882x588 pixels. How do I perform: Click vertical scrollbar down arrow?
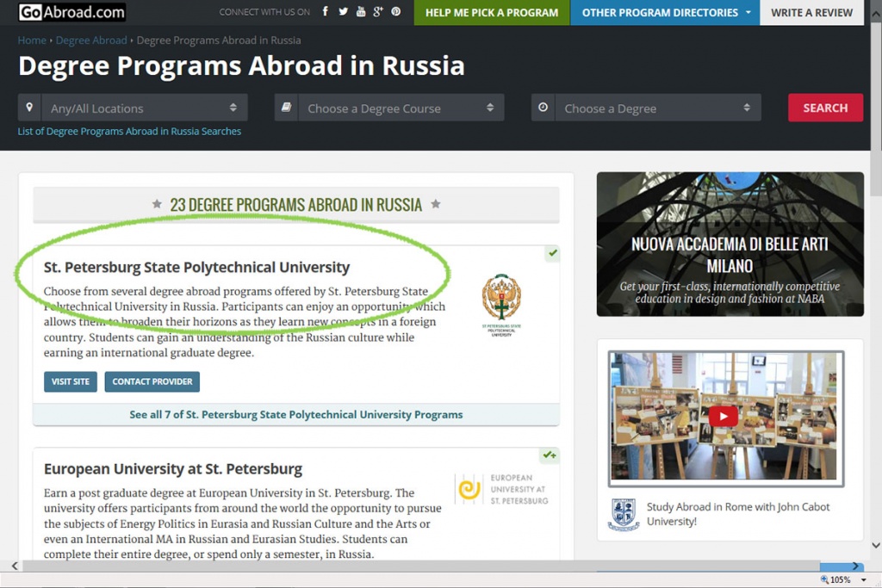(875, 545)
